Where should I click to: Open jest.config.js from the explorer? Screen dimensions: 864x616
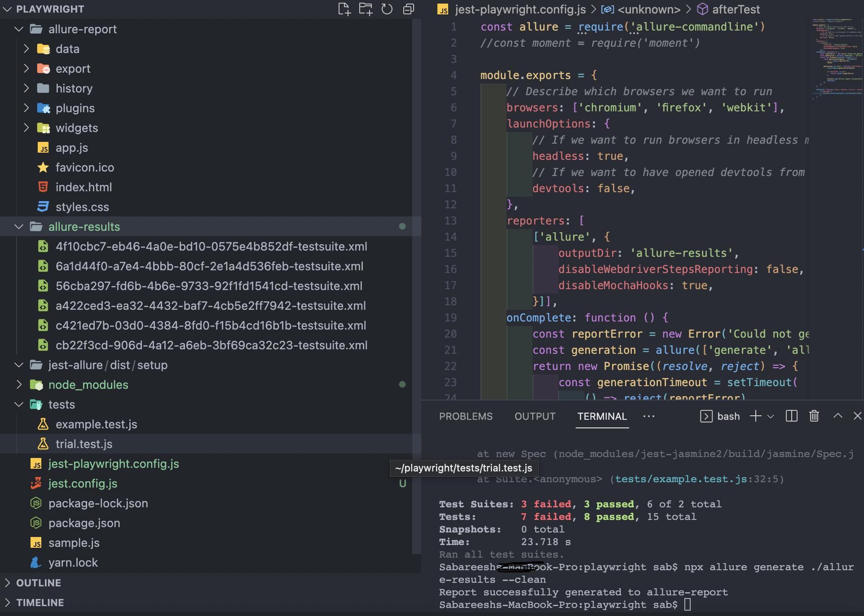(83, 484)
